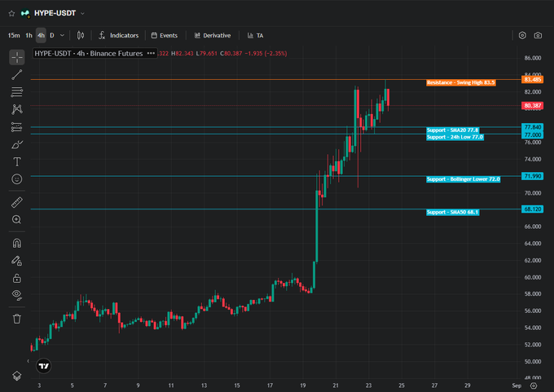Toggle stay in drawing mode

(16, 261)
